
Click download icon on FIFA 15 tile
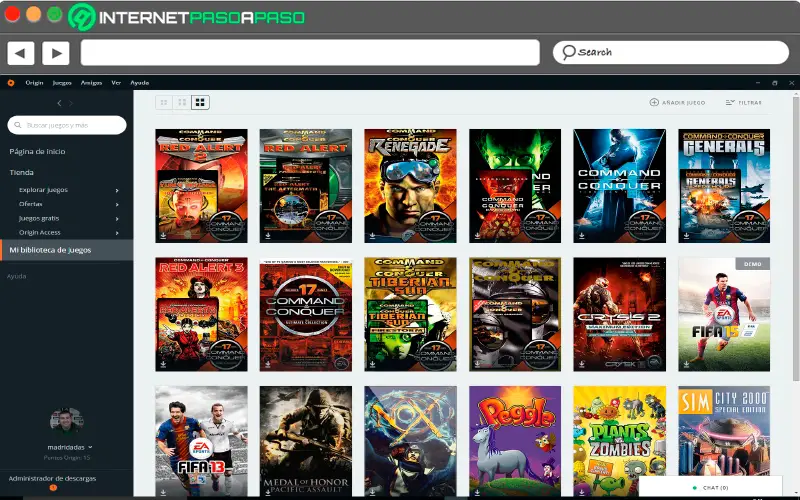(x=686, y=364)
